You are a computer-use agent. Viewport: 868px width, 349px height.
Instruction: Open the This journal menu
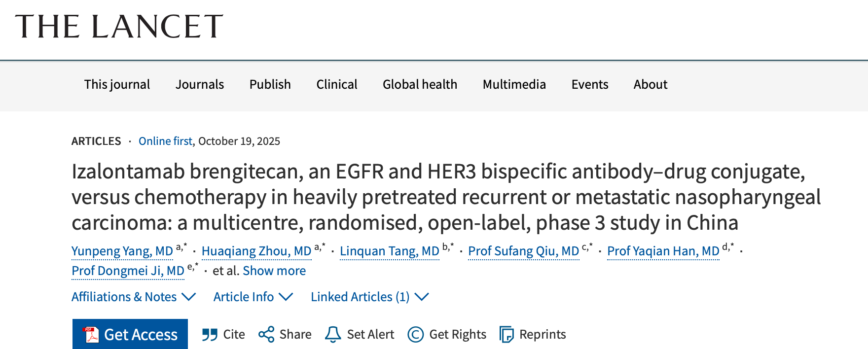coord(117,84)
